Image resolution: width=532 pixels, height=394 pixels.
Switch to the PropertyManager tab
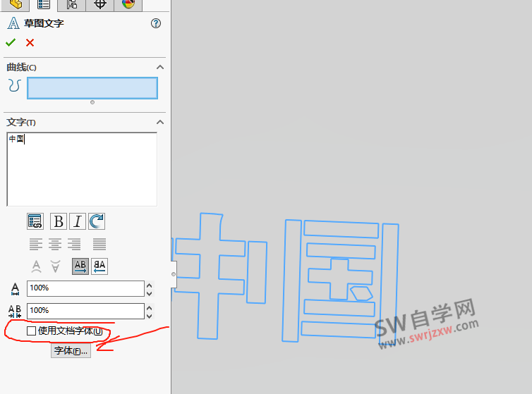point(44,5)
